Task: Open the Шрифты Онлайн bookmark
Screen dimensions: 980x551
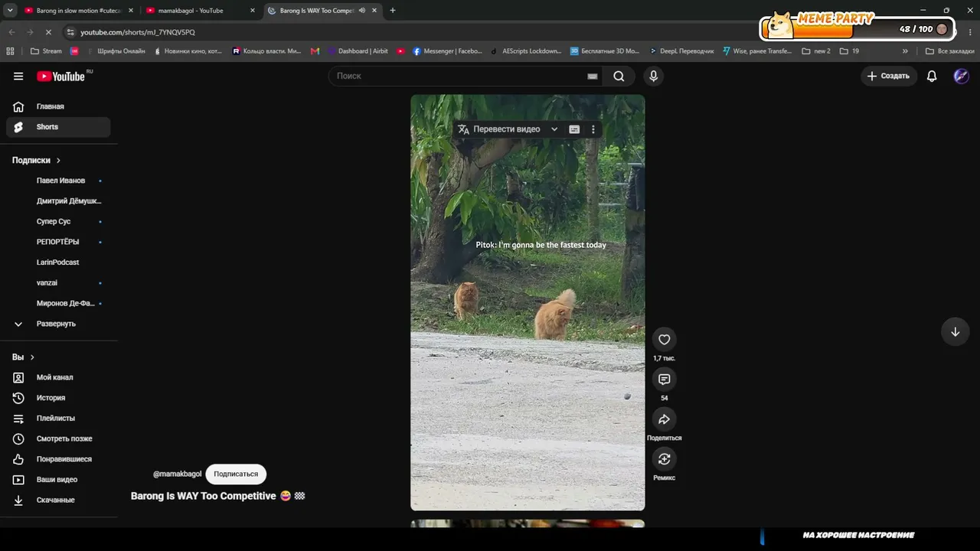Action: point(115,51)
